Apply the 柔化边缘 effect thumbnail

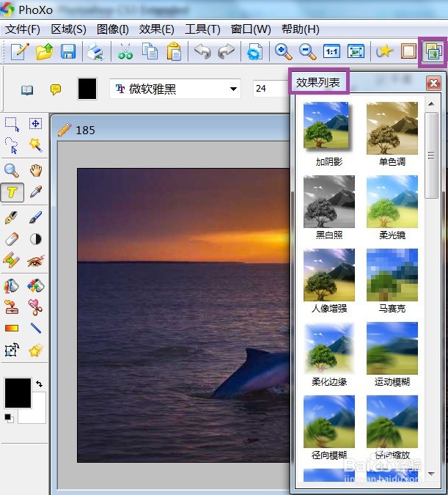pyautogui.click(x=329, y=348)
